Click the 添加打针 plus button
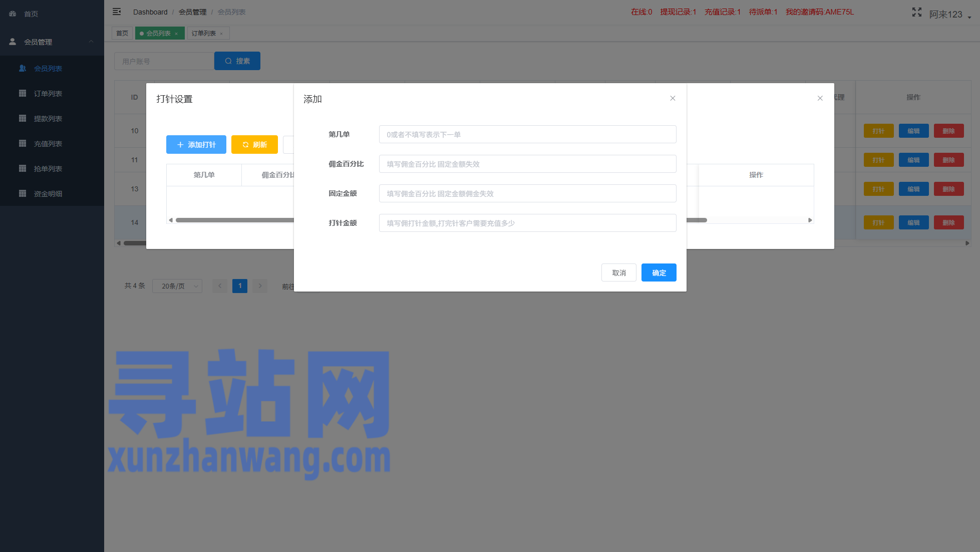The width and height of the screenshot is (980, 552). 196,145
